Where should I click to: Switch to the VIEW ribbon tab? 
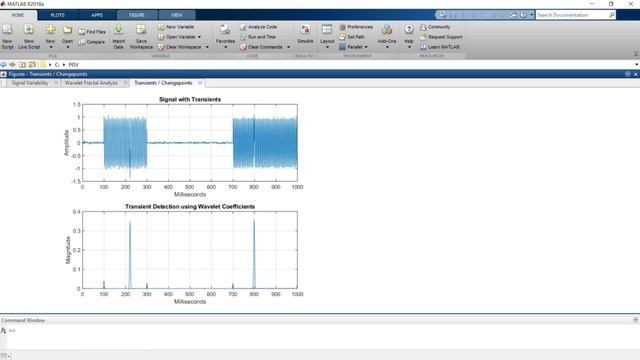click(x=176, y=15)
